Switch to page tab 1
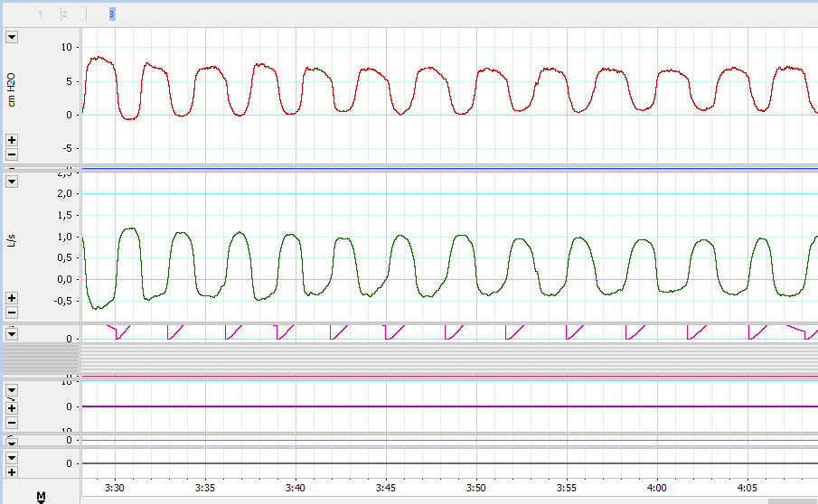The width and height of the screenshot is (818, 504). click(x=40, y=14)
